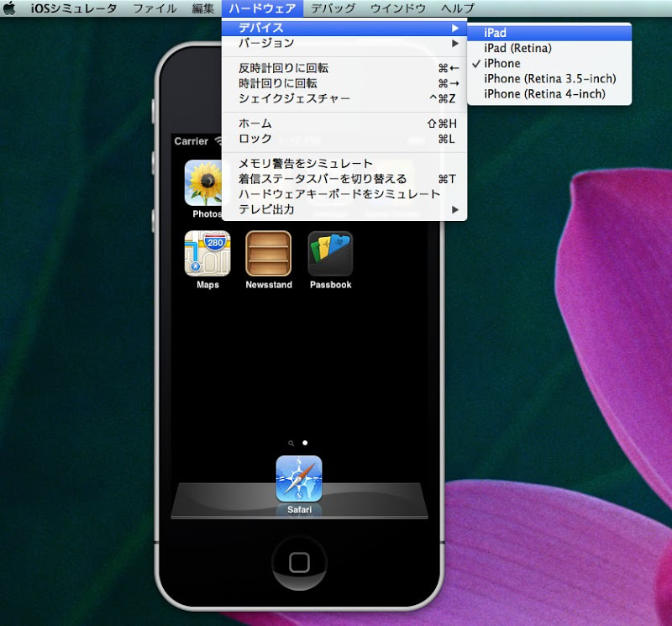Tap the simulator's Home button
This screenshot has width=672, height=626.
click(299, 562)
